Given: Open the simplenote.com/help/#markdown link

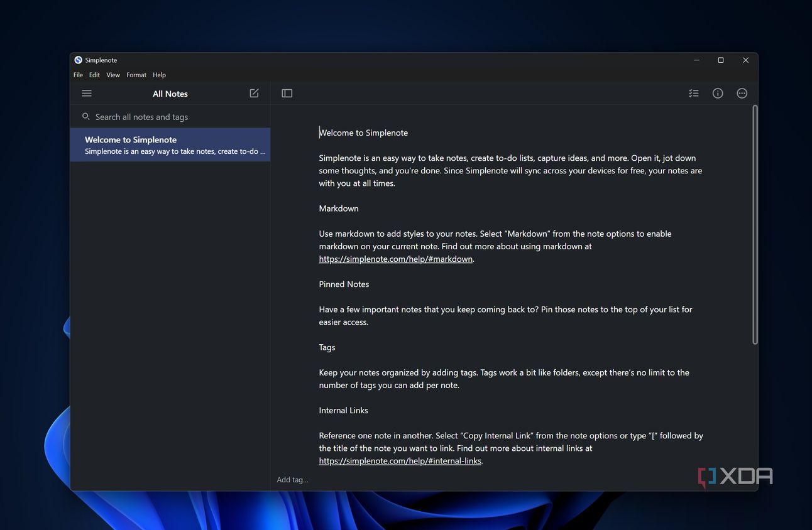Looking at the screenshot, I should tap(396, 259).
